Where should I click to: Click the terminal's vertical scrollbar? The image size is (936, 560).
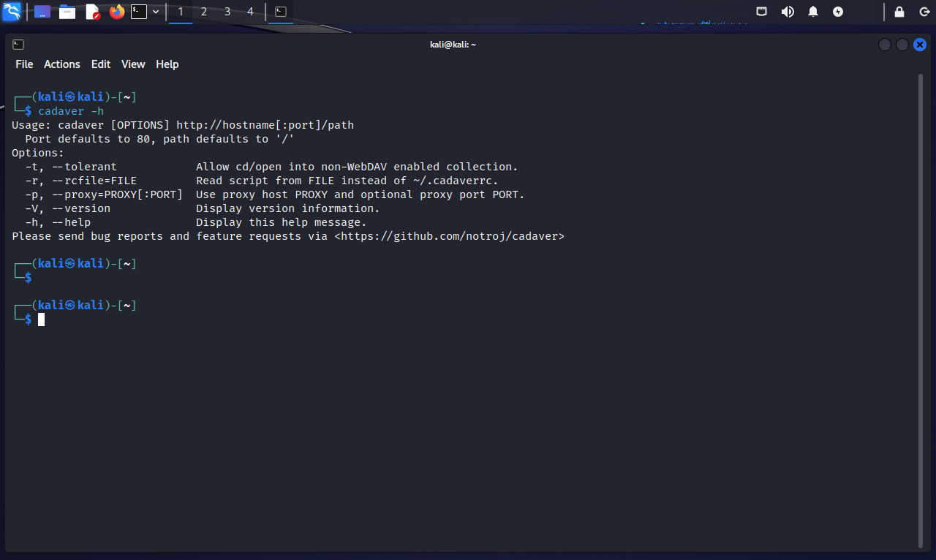point(921,307)
